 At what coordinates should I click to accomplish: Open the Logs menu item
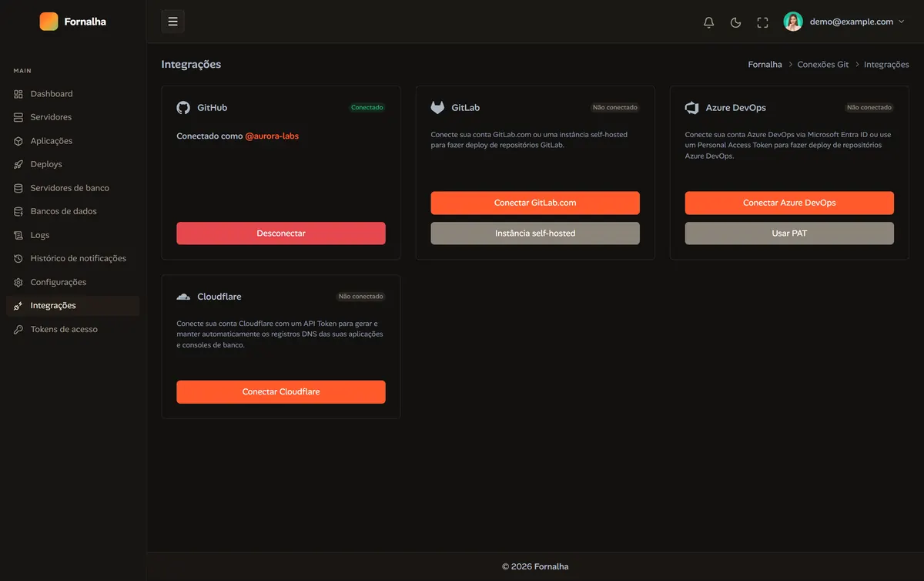(72, 235)
